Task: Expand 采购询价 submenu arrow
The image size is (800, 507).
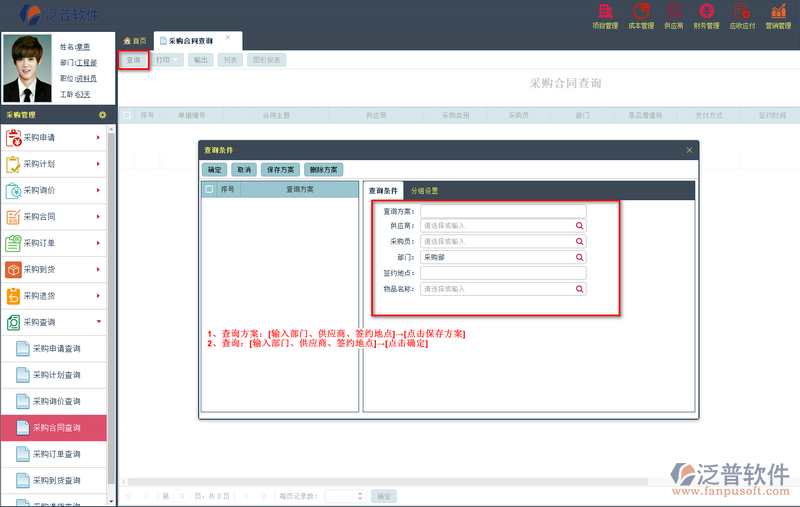Action: (x=98, y=190)
